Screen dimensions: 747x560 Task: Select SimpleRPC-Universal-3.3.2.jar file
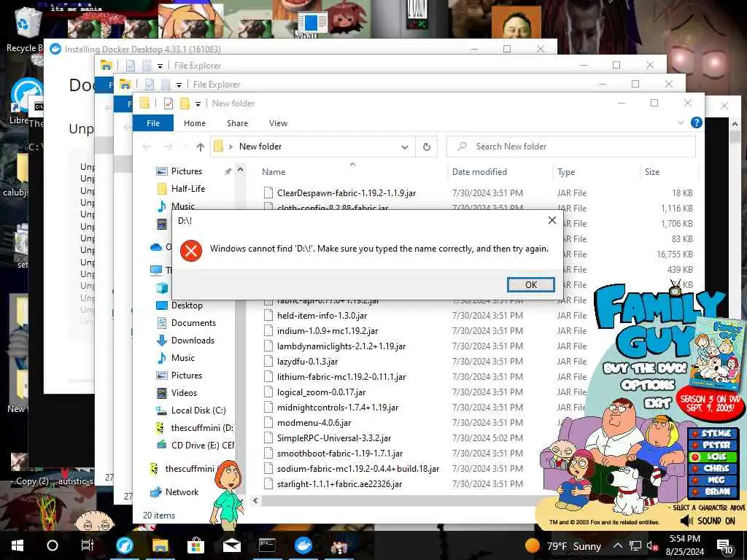tap(334, 437)
